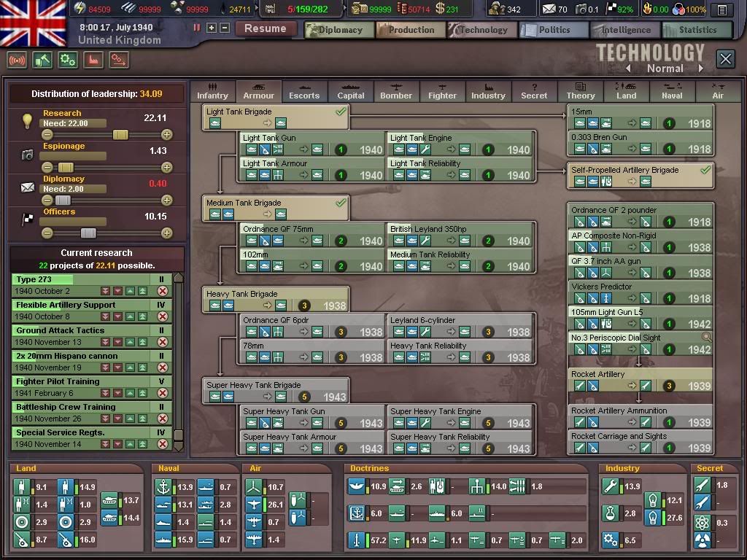This screenshot has width=747, height=560.
Task: Move Fighter Pilot Training to top of queue
Action: pyautogui.click(x=142, y=393)
